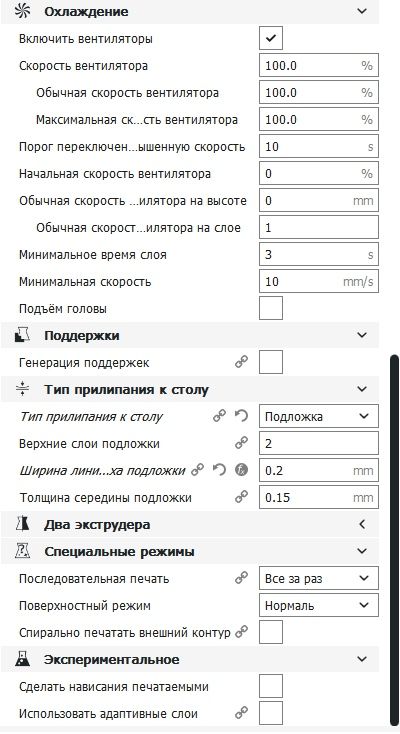The height and width of the screenshot is (734, 400).
Task: Open the Подложка adhesion type dropdown
Action: pyautogui.click(x=319, y=416)
